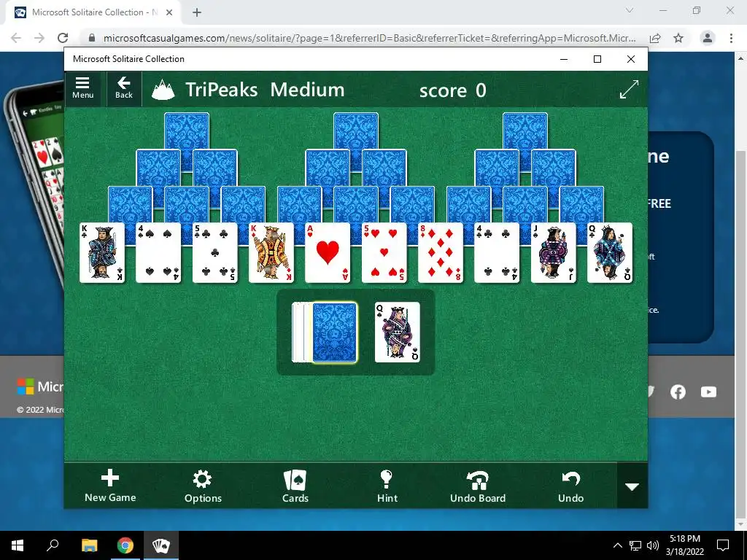
Task: Select the 5 of clubs card
Action: click(215, 253)
